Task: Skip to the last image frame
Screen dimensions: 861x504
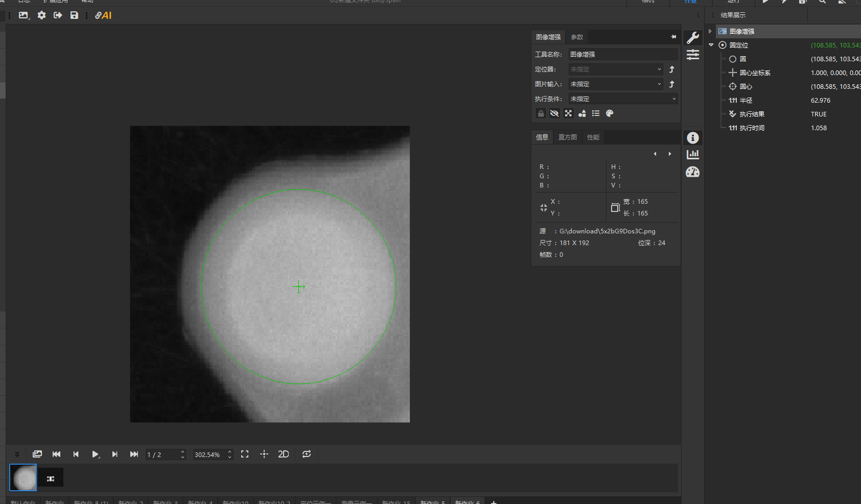Action: (x=134, y=454)
